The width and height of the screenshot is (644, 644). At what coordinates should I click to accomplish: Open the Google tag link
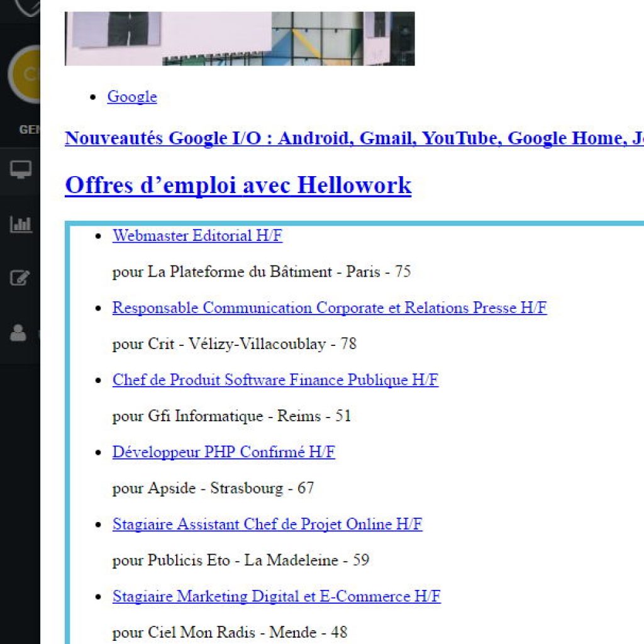coord(132,97)
